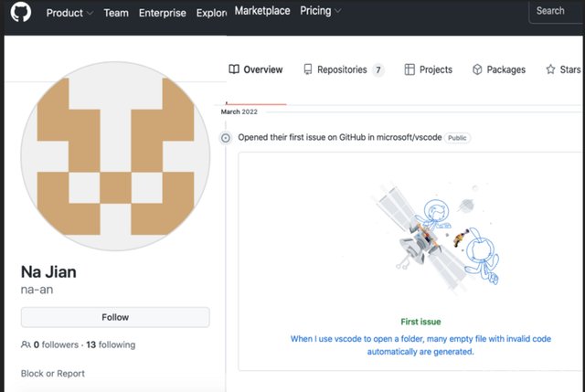Open the Enterprise nav item

(x=163, y=13)
